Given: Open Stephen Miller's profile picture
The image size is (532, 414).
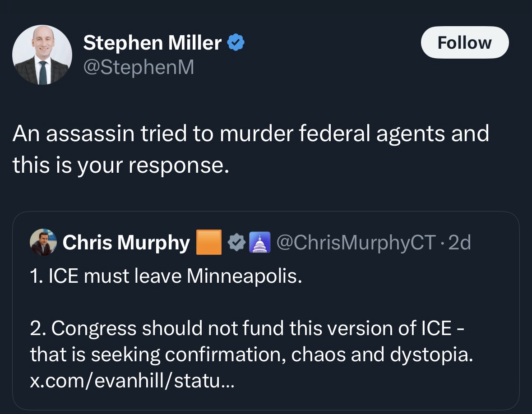Looking at the screenshot, I should [42, 55].
